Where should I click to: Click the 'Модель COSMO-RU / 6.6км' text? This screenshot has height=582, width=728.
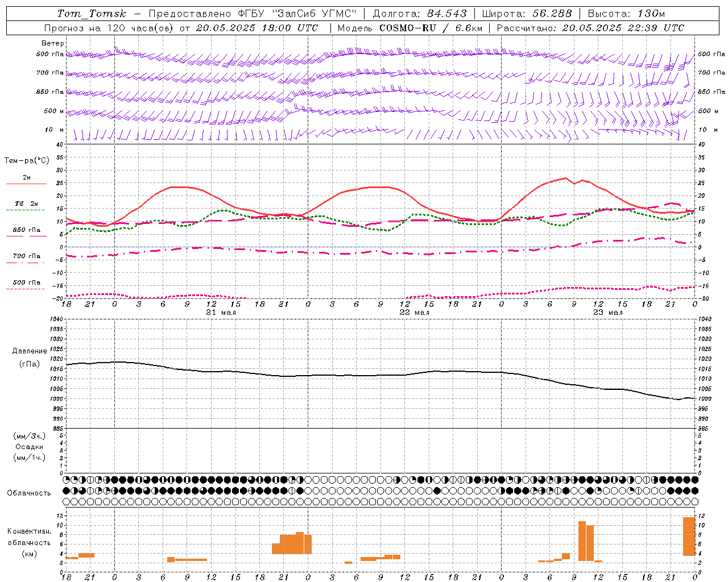coord(410,28)
